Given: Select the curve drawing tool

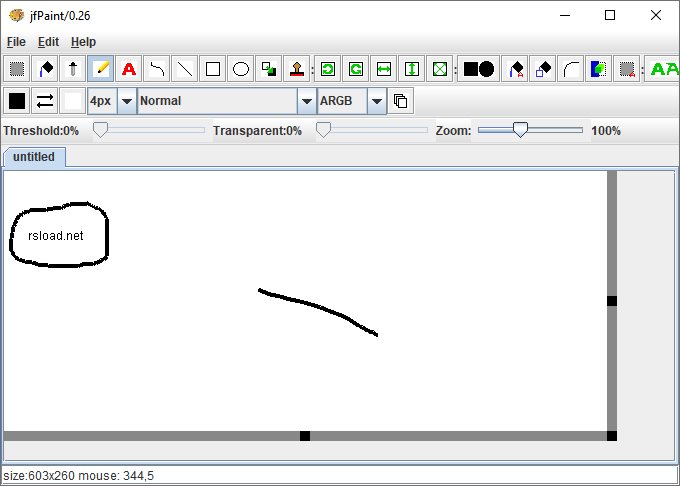Looking at the screenshot, I should [x=157, y=69].
